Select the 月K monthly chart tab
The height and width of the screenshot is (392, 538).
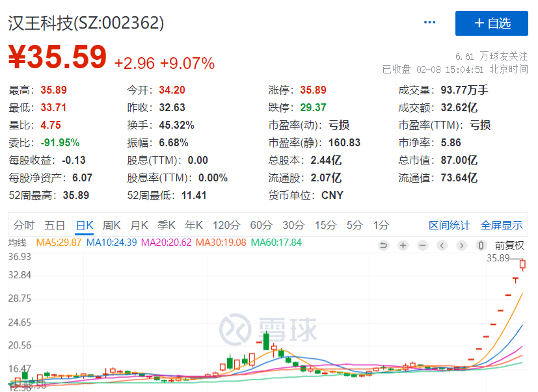tap(139, 226)
